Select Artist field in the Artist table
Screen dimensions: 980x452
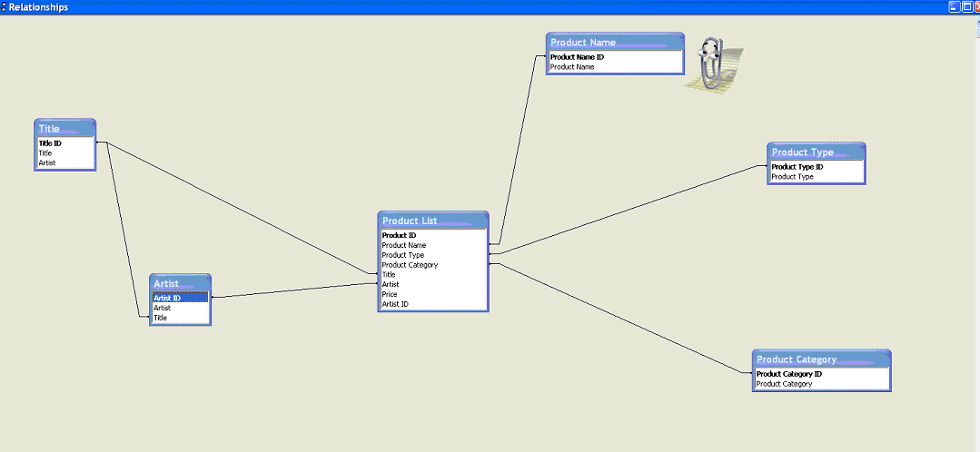(x=180, y=308)
